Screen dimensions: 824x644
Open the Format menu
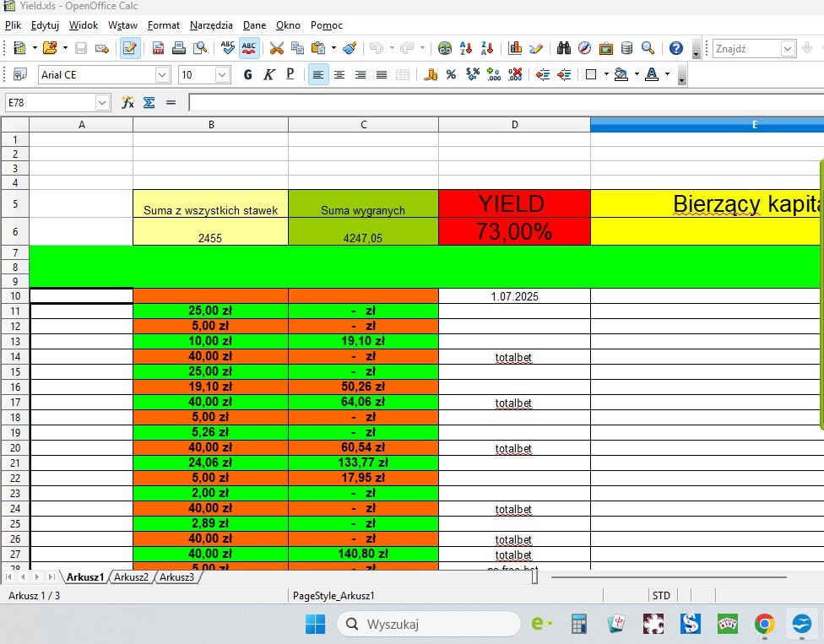click(164, 25)
